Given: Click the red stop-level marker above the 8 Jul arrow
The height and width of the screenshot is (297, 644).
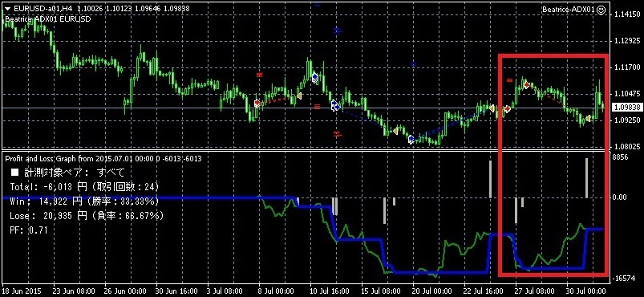Looking at the screenshot, I should point(259,75).
